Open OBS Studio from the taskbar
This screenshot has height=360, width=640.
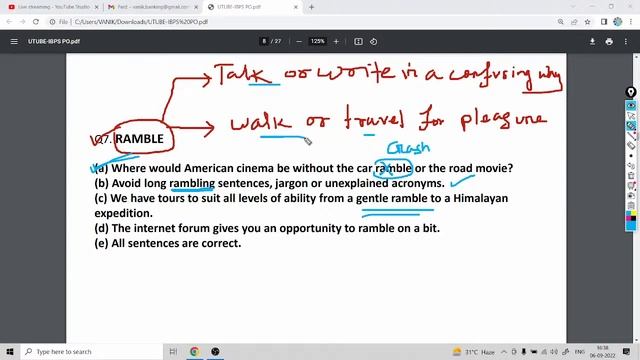[x=215, y=351]
